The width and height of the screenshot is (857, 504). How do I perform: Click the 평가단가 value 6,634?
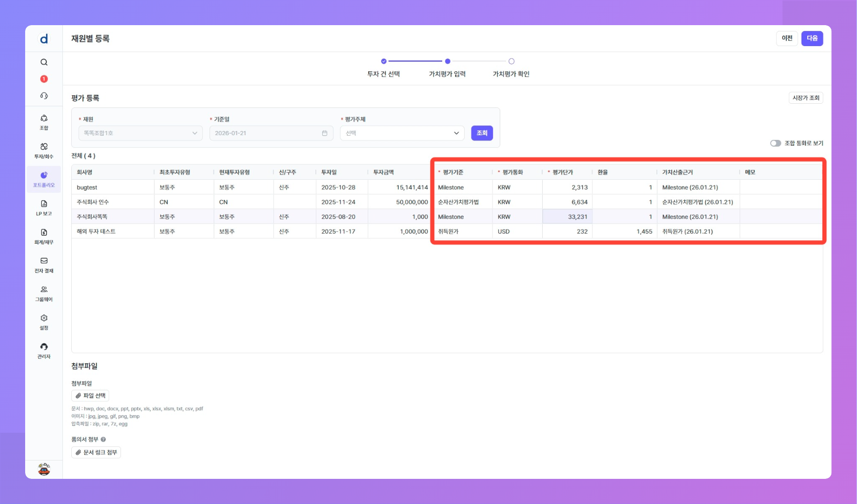580,202
